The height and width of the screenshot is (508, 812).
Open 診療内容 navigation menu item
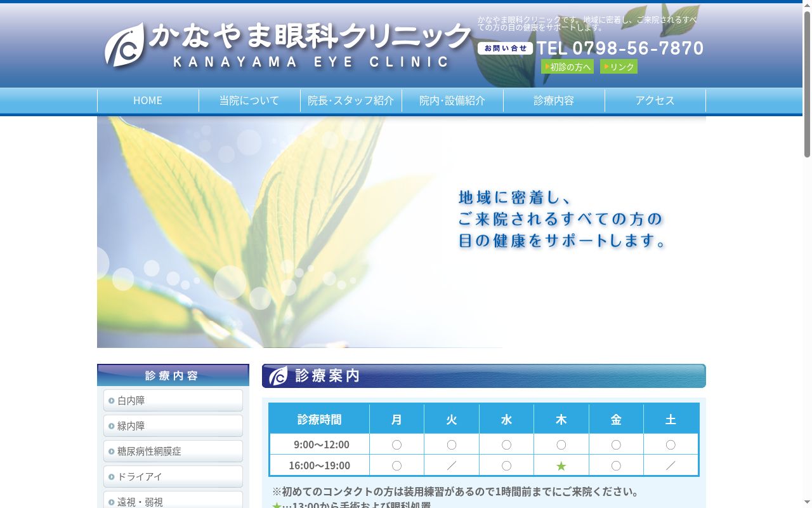click(x=554, y=100)
